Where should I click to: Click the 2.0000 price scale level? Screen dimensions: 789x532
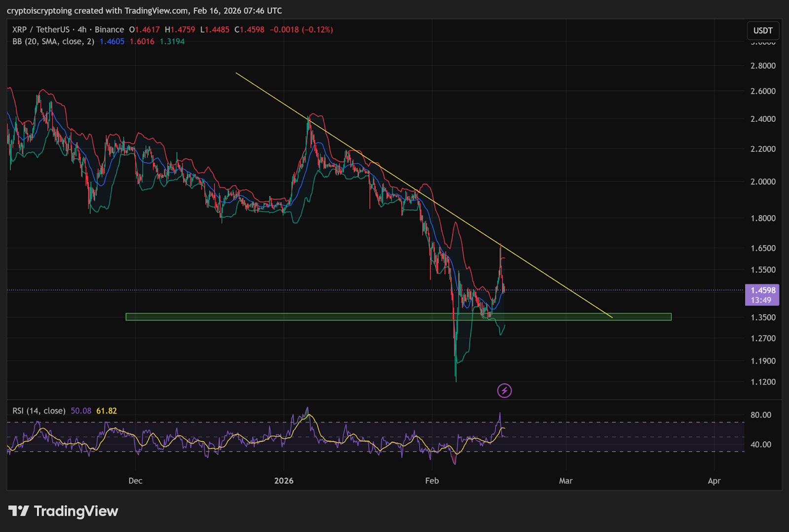pos(763,182)
